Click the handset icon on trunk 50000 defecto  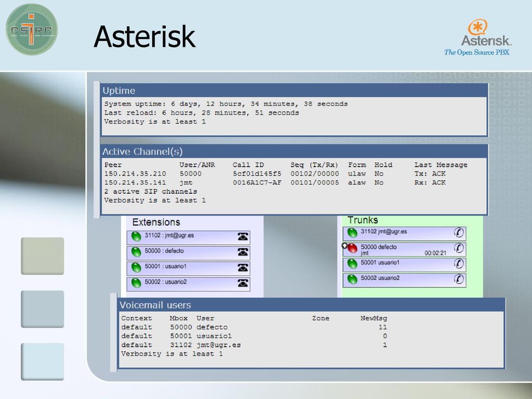pos(459,248)
